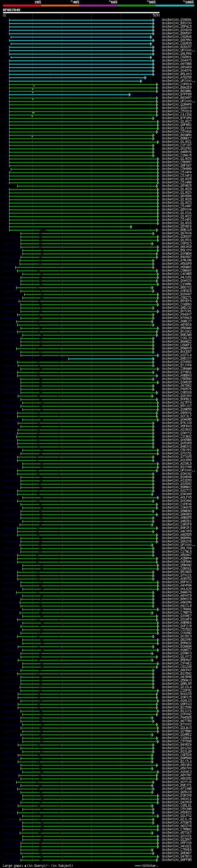The image size is (197, 868).
Task: Select the UniRef100_B9LQY0 label
Action: pos(177,250)
